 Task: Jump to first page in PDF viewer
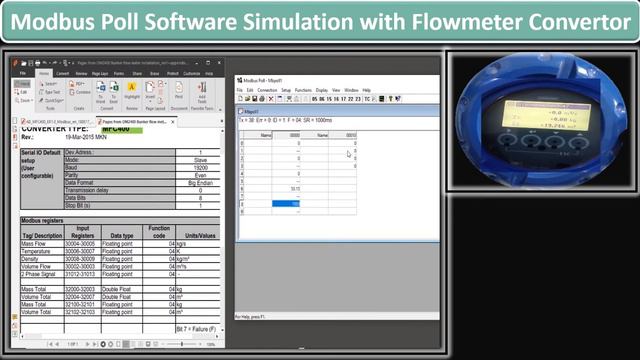tap(50, 344)
